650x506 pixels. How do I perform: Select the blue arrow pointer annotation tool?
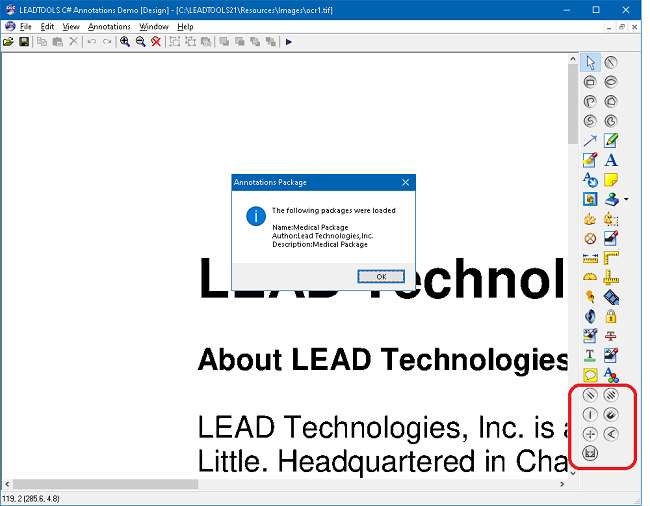click(x=590, y=140)
